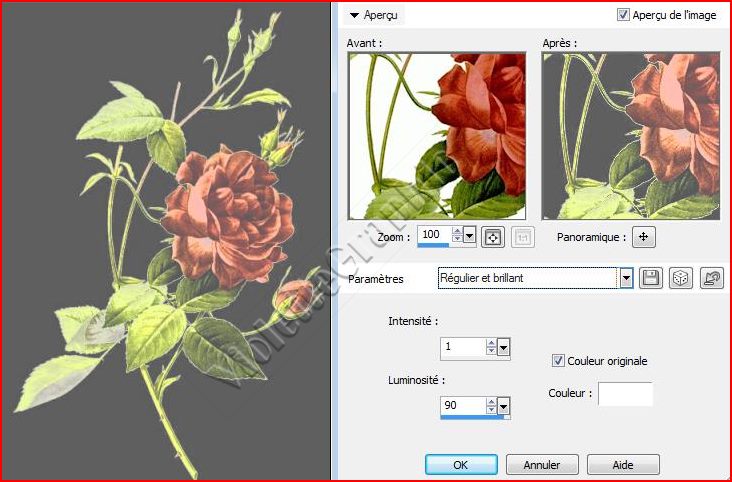Open the Intensité slider popup arrow
This screenshot has width=732, height=482.
pyautogui.click(x=504, y=347)
